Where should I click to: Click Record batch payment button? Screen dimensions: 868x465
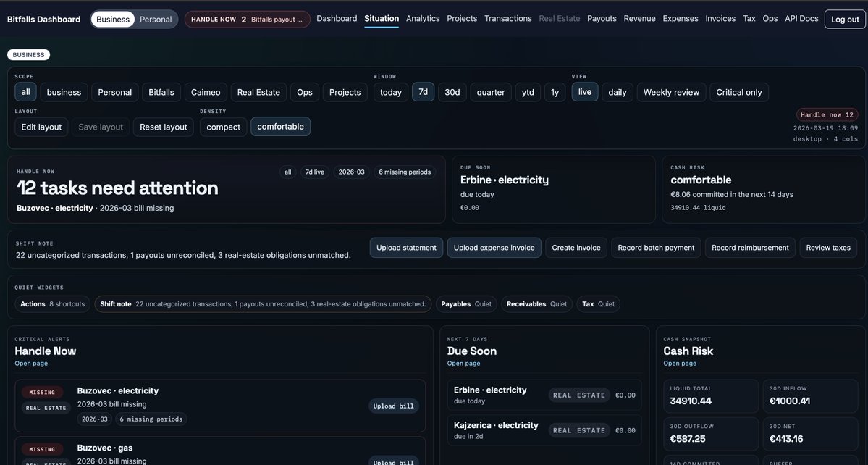(x=656, y=248)
